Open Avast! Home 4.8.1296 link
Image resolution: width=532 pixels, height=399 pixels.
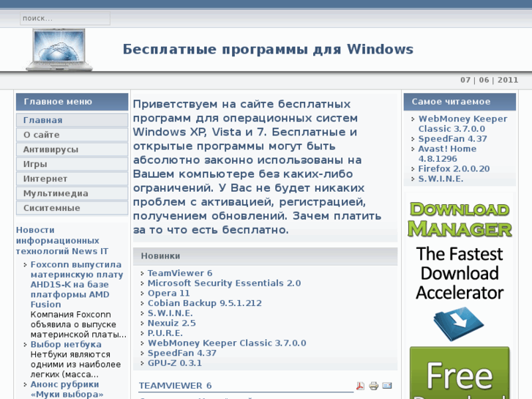pos(447,154)
